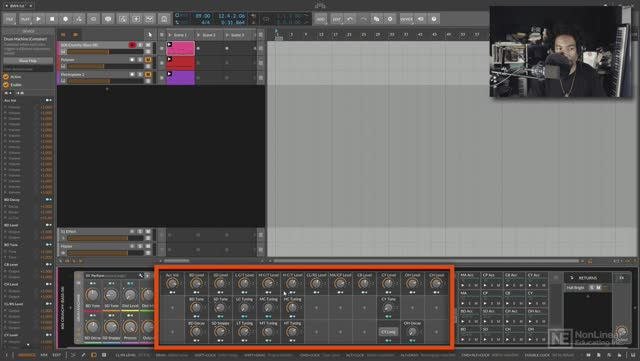Click the global record button in transport
This screenshot has width=640, height=361.
(x=65, y=19)
